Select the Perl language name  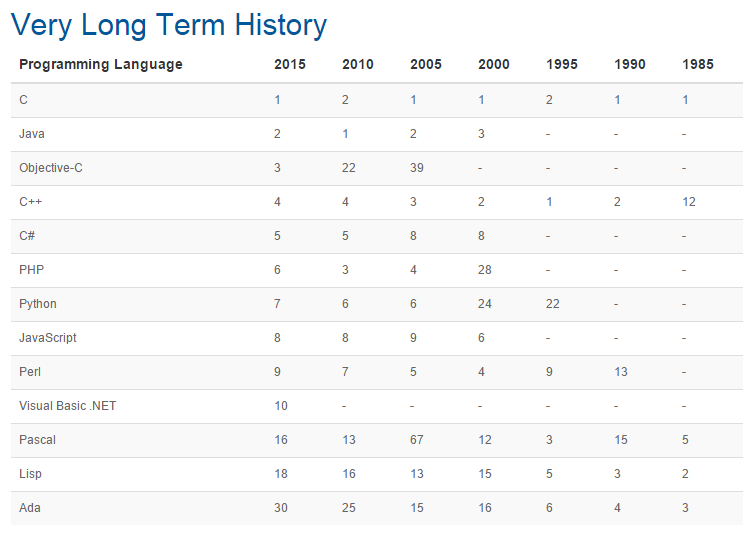click(x=30, y=372)
